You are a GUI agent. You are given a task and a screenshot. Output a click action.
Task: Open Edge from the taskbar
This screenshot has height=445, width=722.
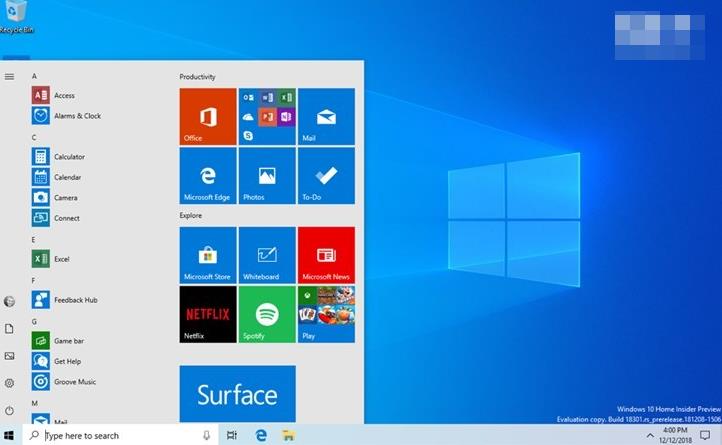261,435
